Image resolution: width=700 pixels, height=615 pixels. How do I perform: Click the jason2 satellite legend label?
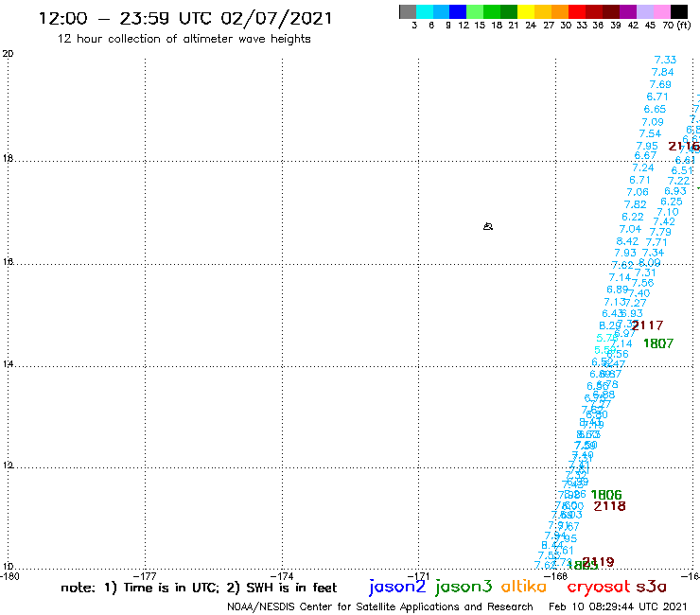(x=397, y=587)
